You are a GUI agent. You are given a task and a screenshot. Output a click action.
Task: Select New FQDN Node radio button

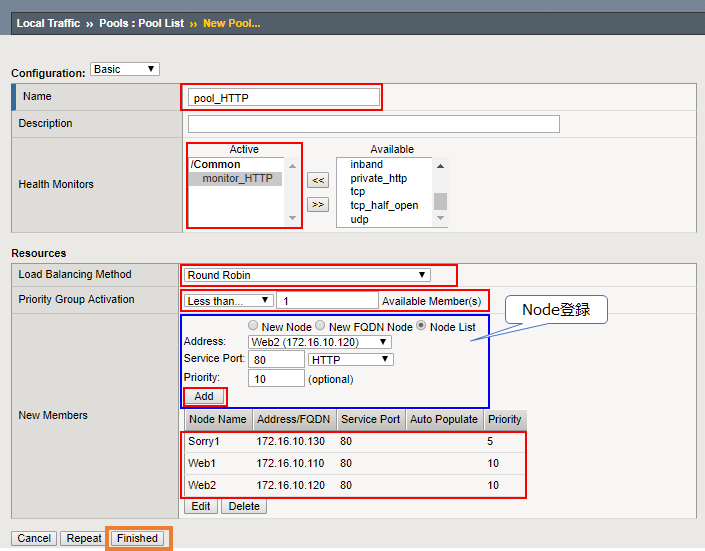tap(320, 325)
